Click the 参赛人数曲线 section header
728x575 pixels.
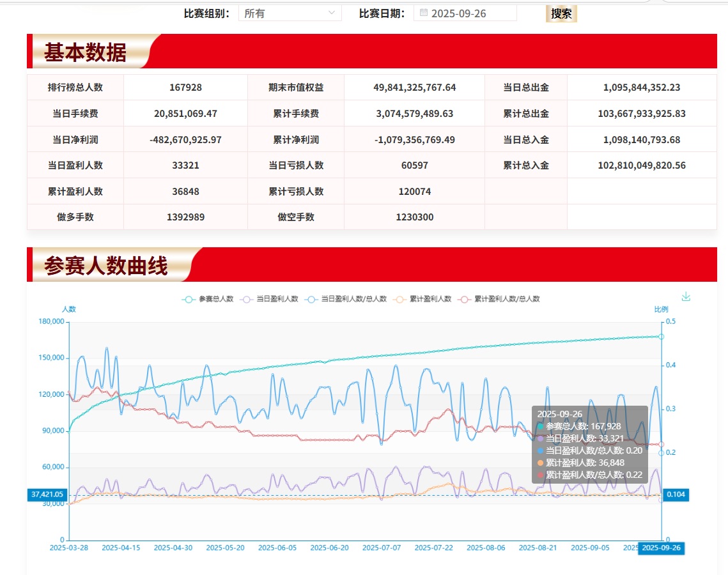pos(105,265)
